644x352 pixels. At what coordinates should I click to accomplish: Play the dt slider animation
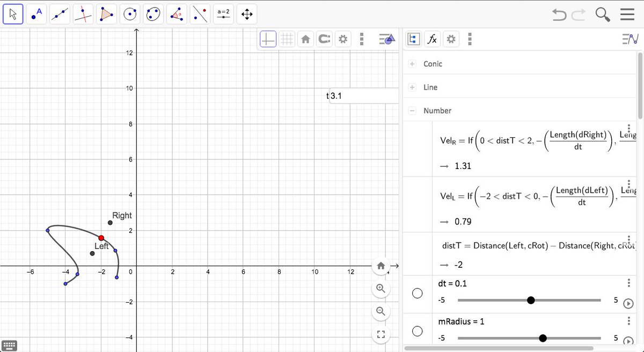628,303
